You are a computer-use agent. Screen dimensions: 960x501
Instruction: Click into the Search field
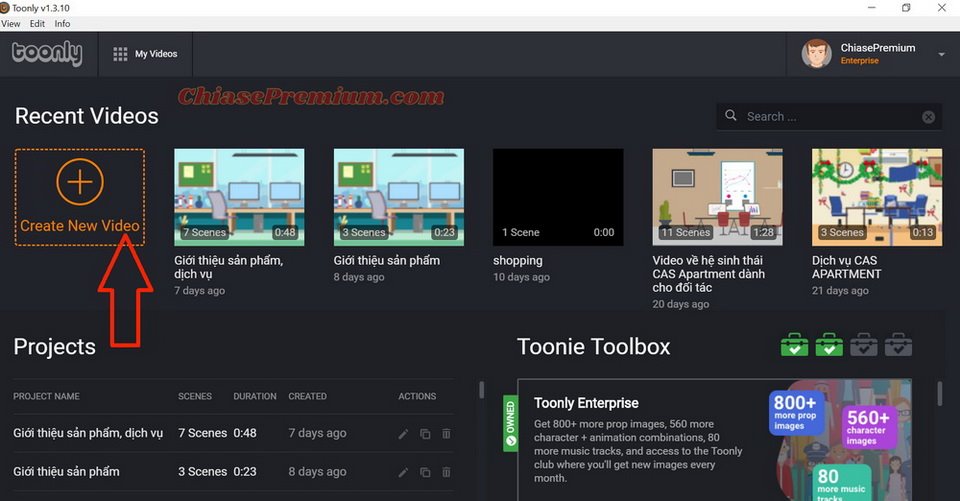[x=830, y=116]
